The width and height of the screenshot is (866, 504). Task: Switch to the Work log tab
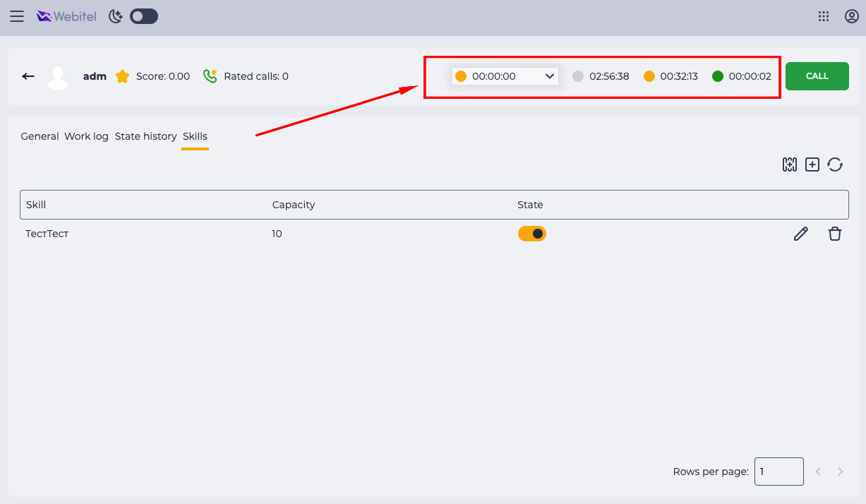click(x=86, y=136)
